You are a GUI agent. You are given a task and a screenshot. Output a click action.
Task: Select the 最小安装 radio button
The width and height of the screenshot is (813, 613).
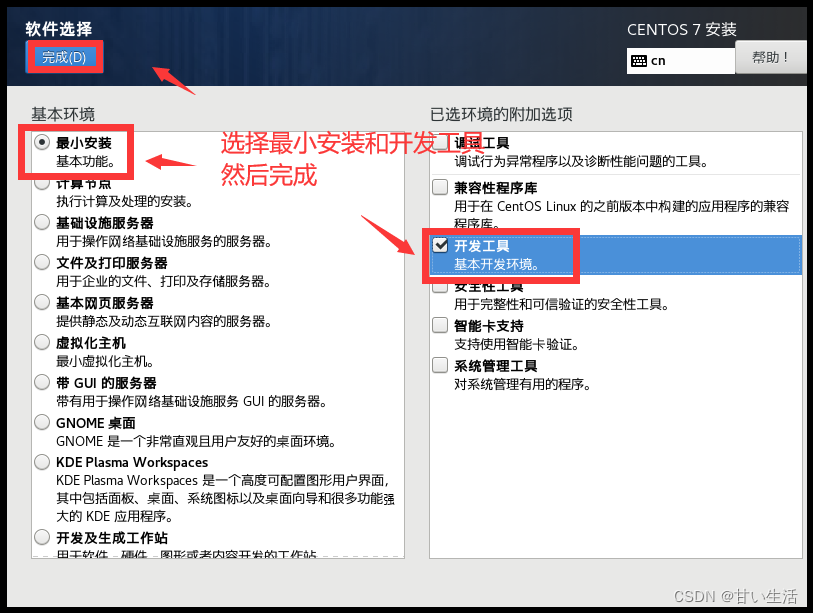click(42, 142)
